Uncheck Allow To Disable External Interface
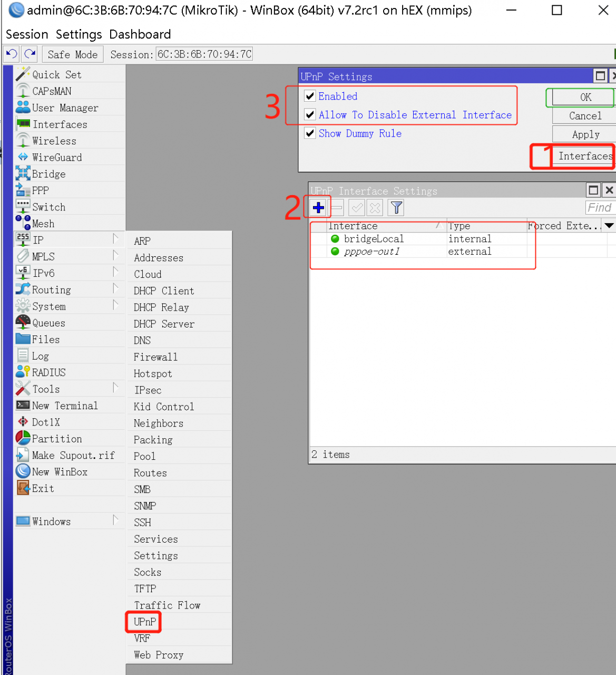Screen dimensions: 616x675 pyautogui.click(x=310, y=114)
